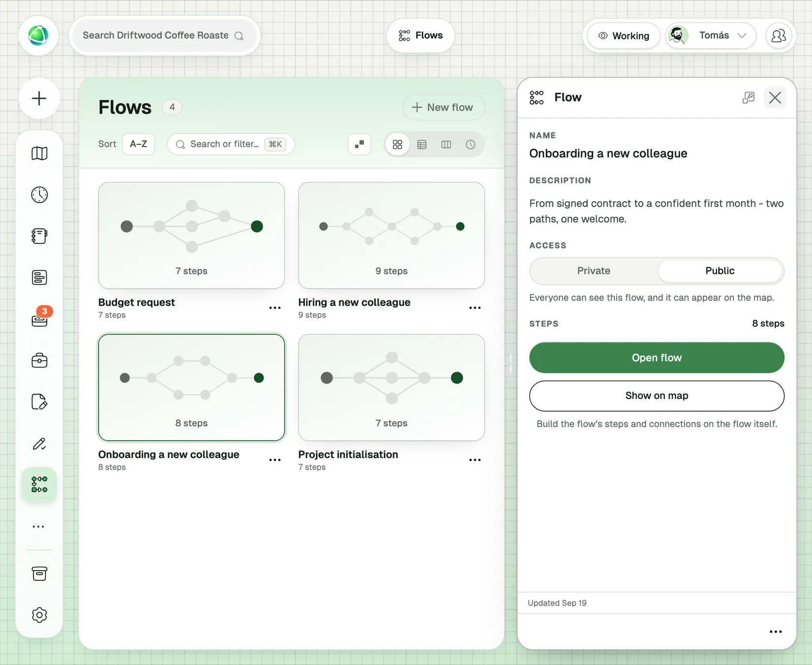Select the Onboarding a new colleague thumbnail
This screenshot has width=812, height=665.
click(x=191, y=387)
